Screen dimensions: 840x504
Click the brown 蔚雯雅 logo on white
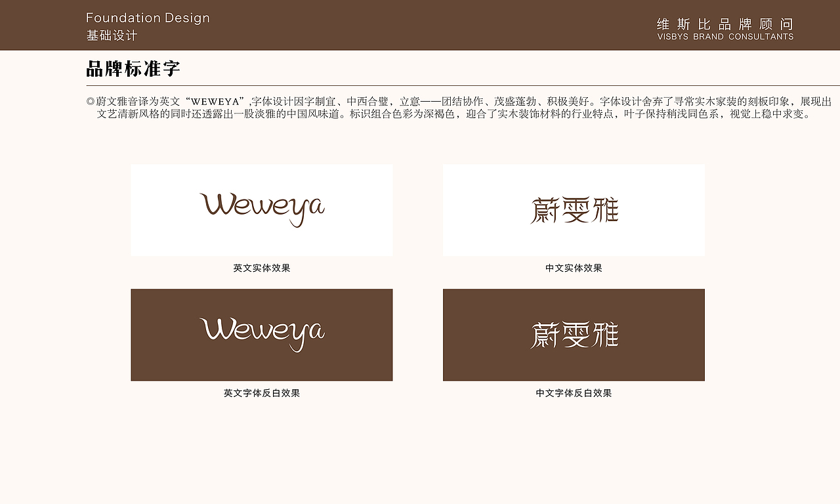[574, 211]
